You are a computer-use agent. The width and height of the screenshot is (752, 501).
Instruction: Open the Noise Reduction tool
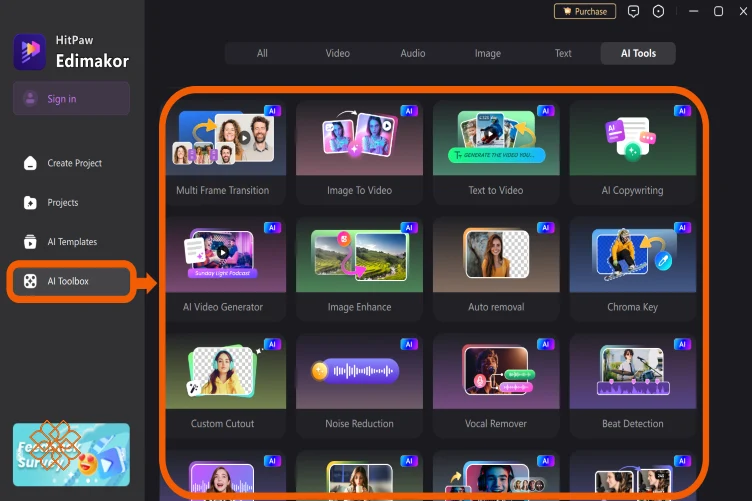pyautogui.click(x=359, y=386)
